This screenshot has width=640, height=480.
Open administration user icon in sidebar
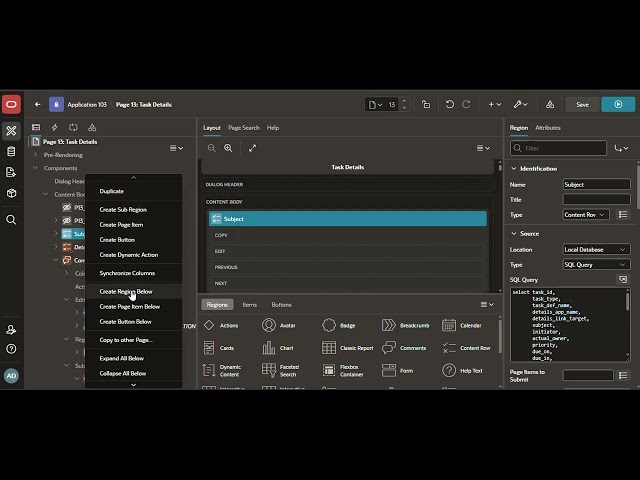[11, 330]
